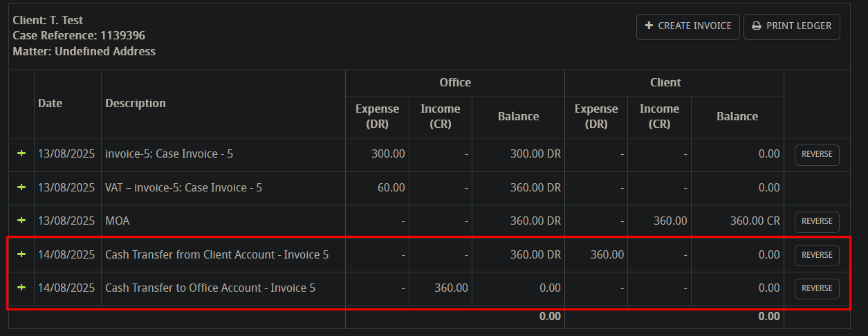Expand the MOA ledger row
Screen dimensions: 868x336
pyautogui.click(x=21, y=221)
